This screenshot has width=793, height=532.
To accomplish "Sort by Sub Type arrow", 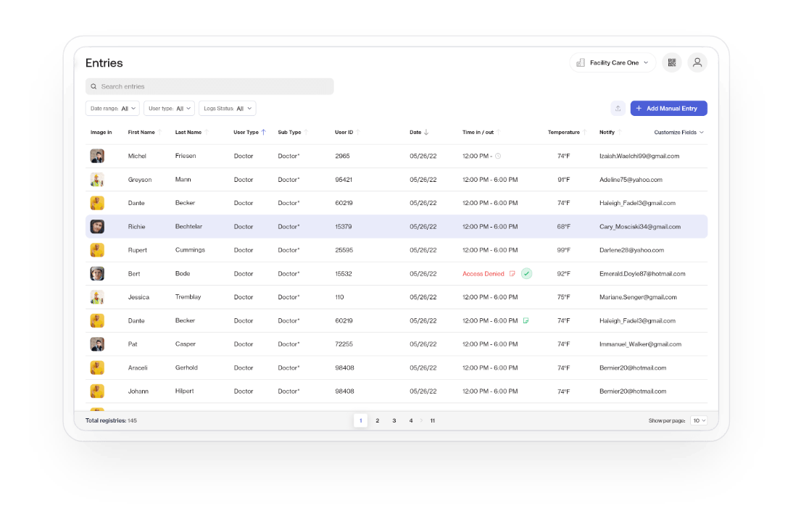I will tap(306, 132).
